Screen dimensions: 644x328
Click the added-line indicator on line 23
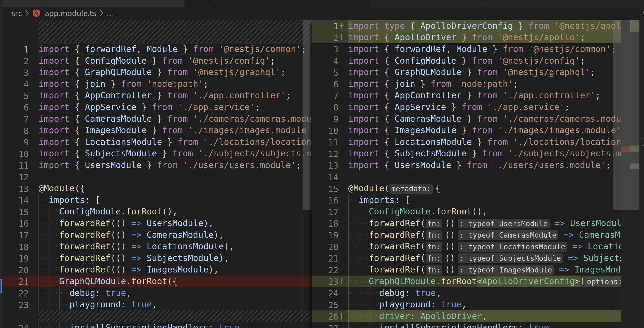pyautogui.click(x=342, y=281)
